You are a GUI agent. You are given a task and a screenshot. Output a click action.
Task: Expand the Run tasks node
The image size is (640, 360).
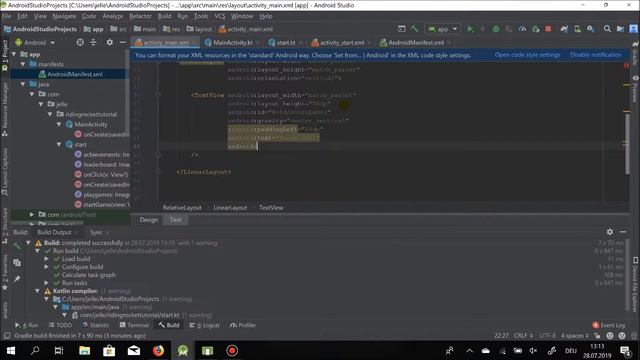[x=47, y=283]
